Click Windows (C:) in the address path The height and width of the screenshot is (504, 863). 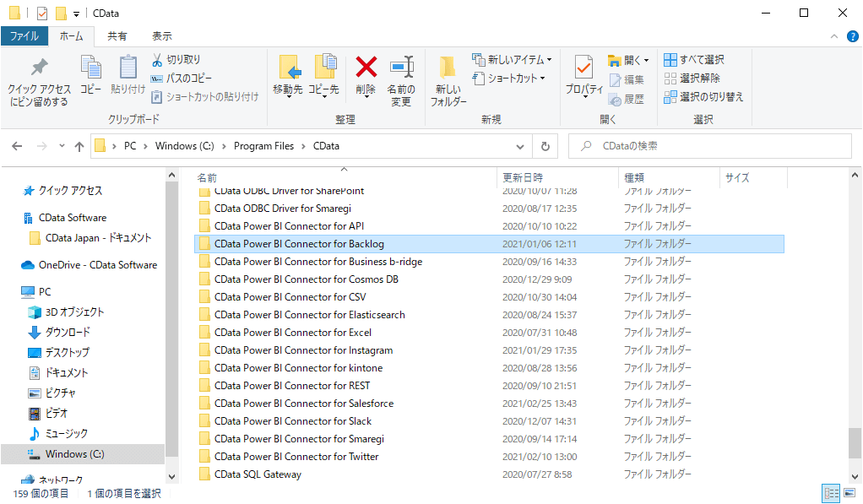click(184, 146)
